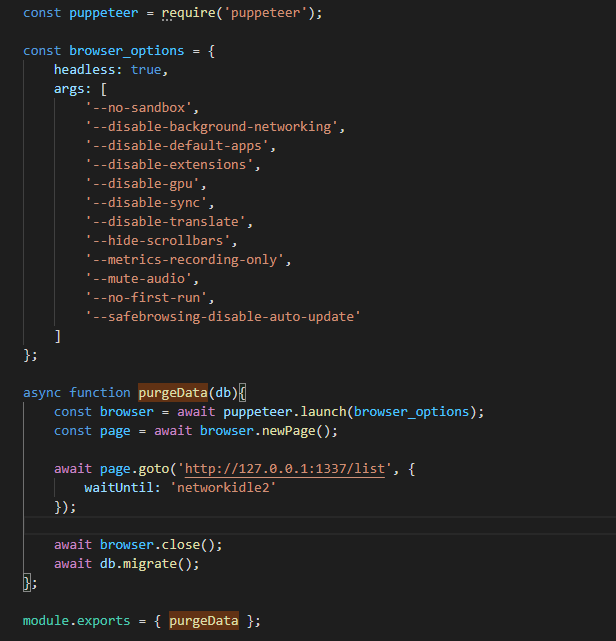616x641 pixels.
Task: Select the '--disable-sync' argument
Action: pos(146,203)
